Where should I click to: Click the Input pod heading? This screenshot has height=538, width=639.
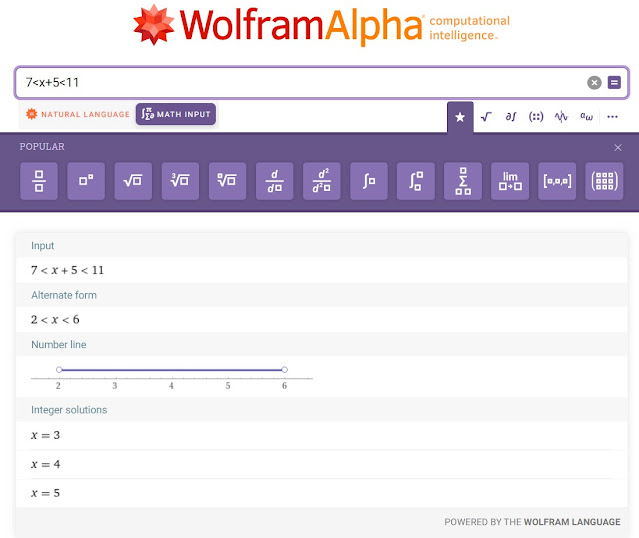(x=42, y=246)
